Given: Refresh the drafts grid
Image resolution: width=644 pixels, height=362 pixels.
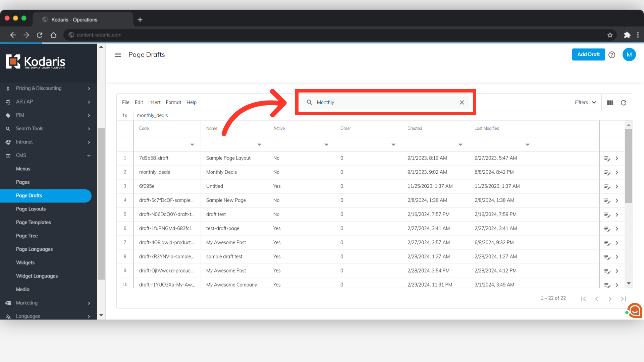Looking at the screenshot, I should [x=624, y=103].
